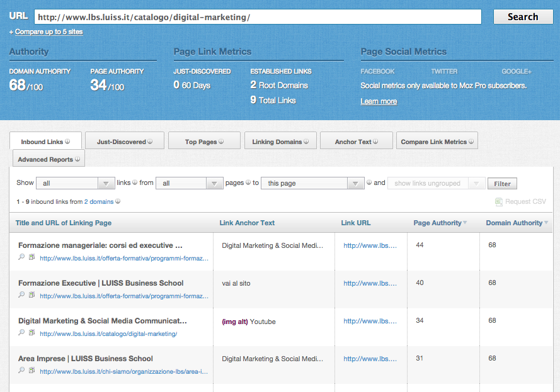Sort by the Title and URL of Linking Page header
This screenshot has height=392, width=560.
64,223
